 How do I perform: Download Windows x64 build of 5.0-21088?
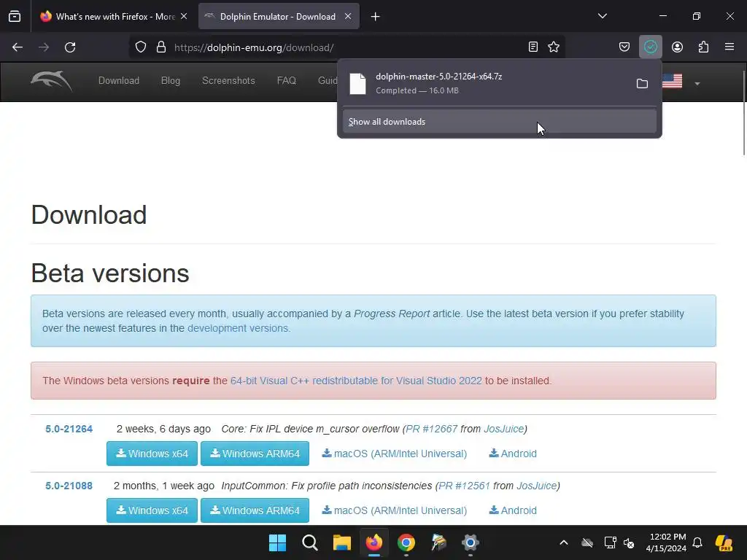pyautogui.click(x=152, y=510)
